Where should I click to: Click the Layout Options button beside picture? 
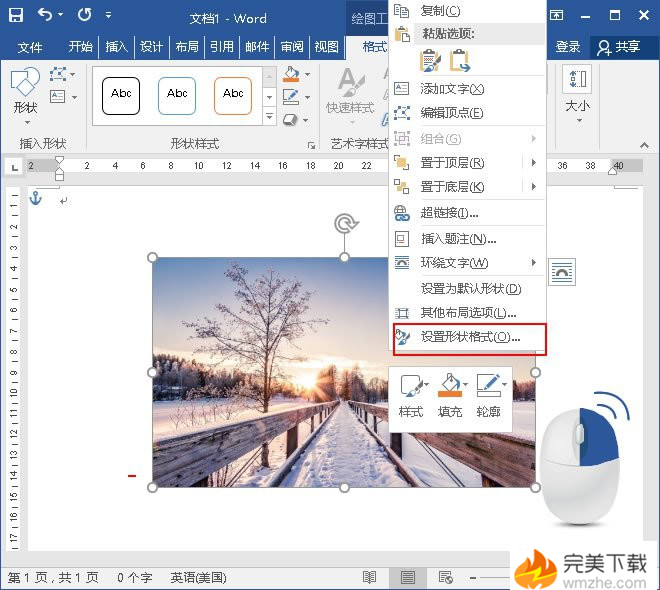(562, 272)
